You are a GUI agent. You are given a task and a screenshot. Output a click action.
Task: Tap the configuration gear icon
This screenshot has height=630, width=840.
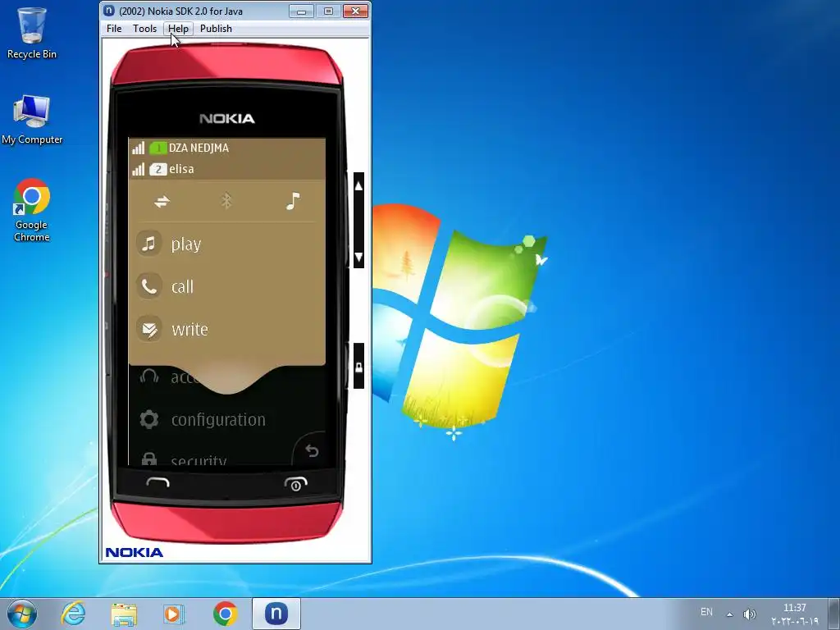click(x=149, y=419)
